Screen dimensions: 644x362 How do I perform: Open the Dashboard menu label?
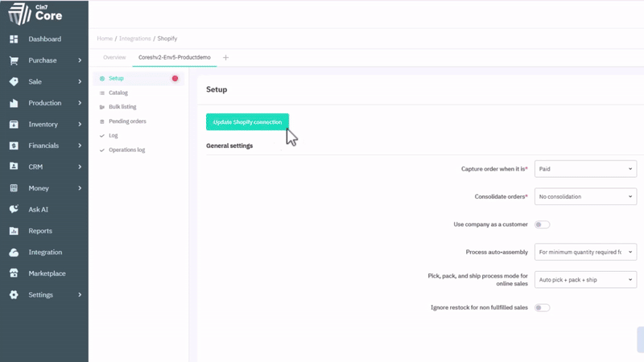(x=45, y=39)
